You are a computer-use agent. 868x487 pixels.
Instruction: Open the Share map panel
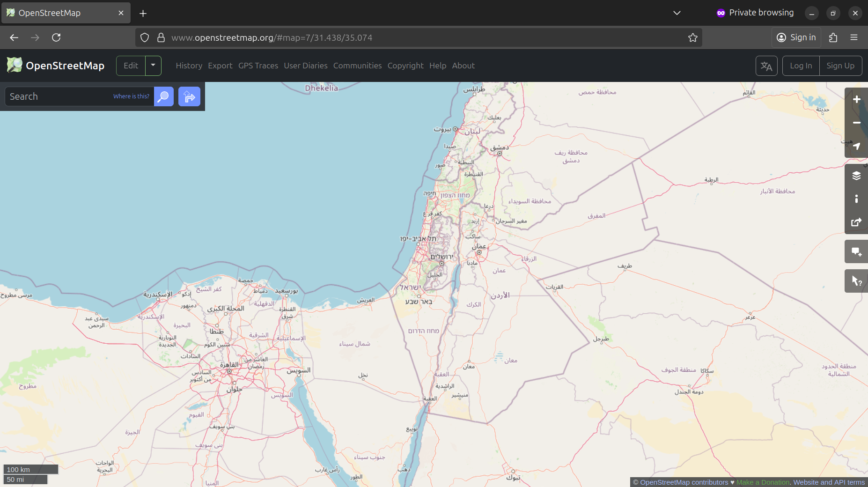click(x=856, y=222)
